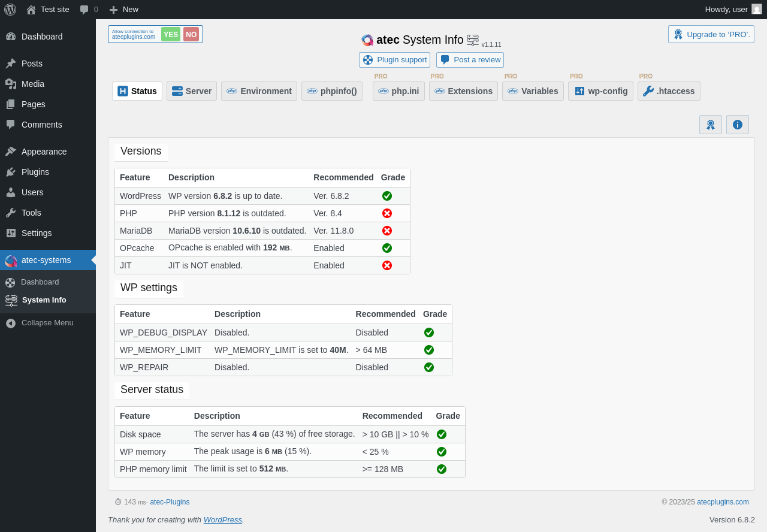
Task: Switch to the Environment tab
Action: (x=259, y=91)
